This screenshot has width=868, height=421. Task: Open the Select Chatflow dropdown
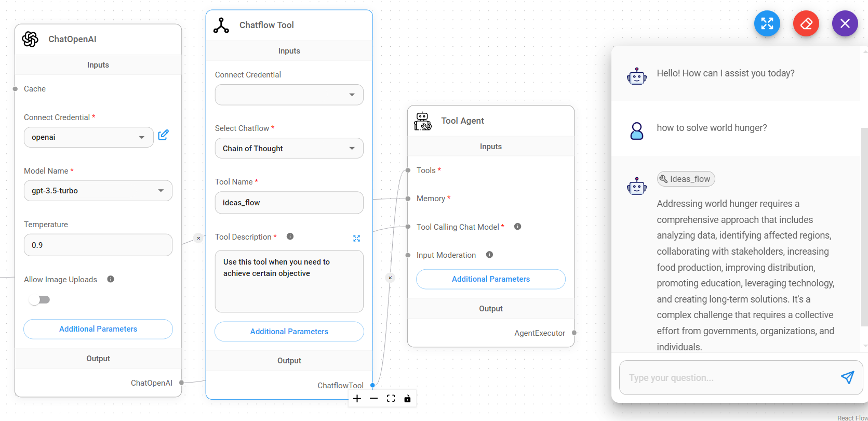(x=289, y=149)
